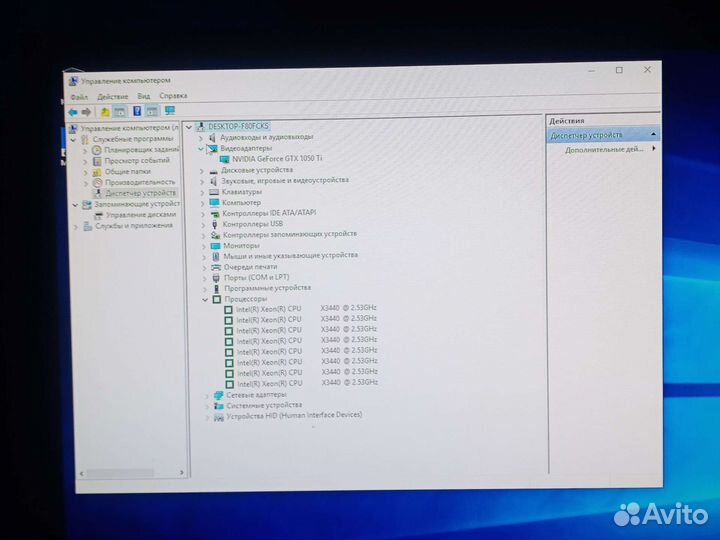Collapse the Процессоры category
Screen dimensions: 720x540
coord(205,300)
